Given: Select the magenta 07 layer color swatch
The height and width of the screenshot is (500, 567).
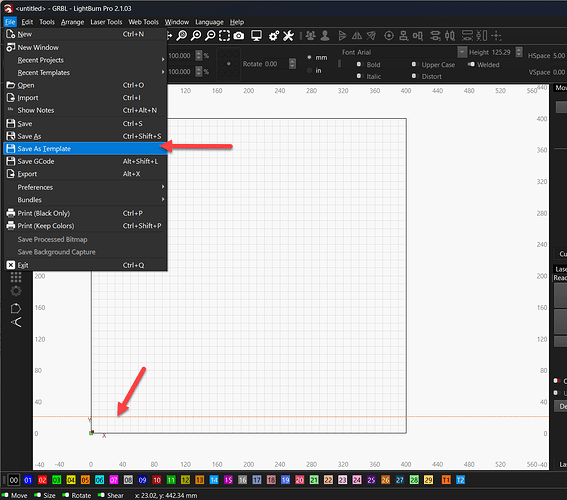Looking at the screenshot, I should 114,480.
